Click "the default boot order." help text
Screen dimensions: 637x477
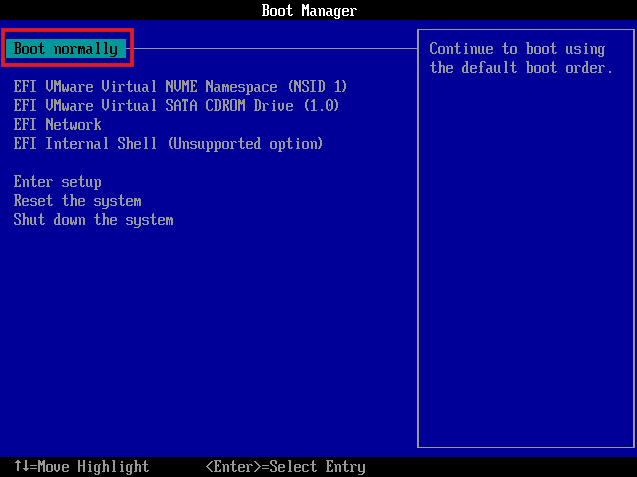pos(520,68)
